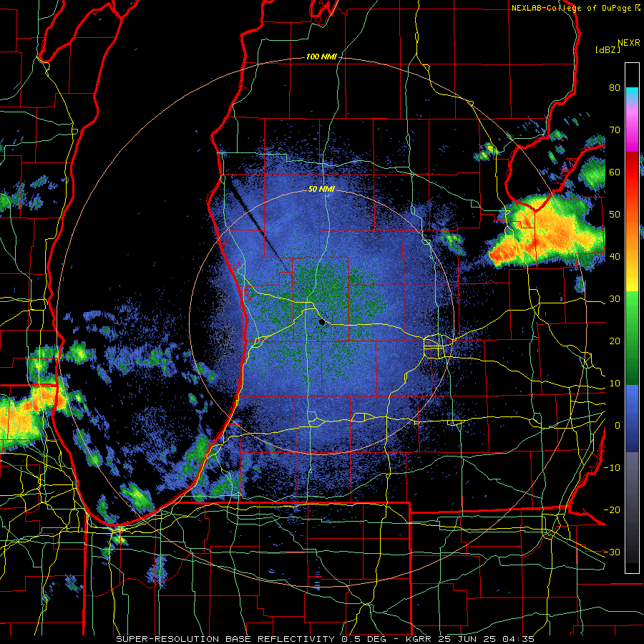Click the 10 value on the dBZ scale
The width and height of the screenshot is (644, 644).
click(615, 384)
